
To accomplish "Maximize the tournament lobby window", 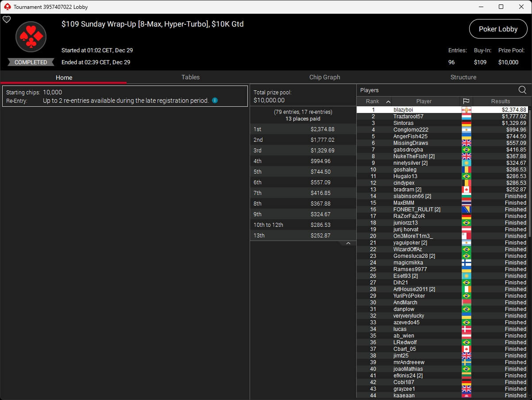I will 501,7.
